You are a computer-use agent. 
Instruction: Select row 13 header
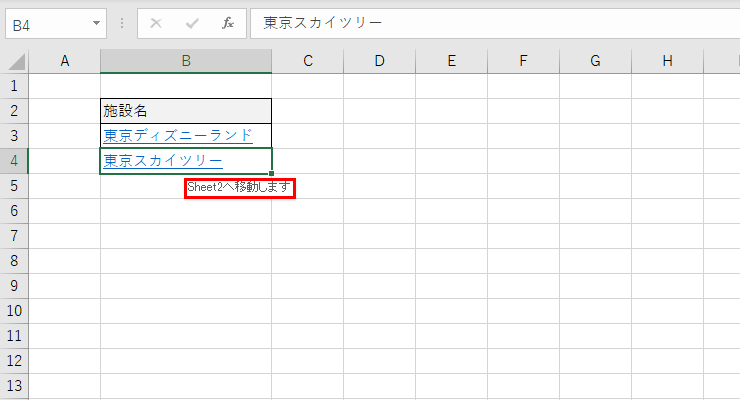pos(14,386)
